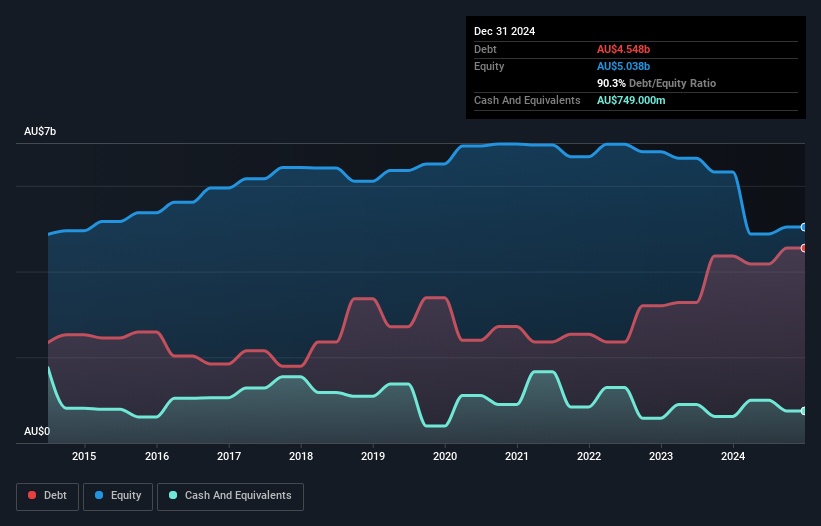Click the Debt row label in tooltip
The height and width of the screenshot is (526, 821).
(485, 49)
